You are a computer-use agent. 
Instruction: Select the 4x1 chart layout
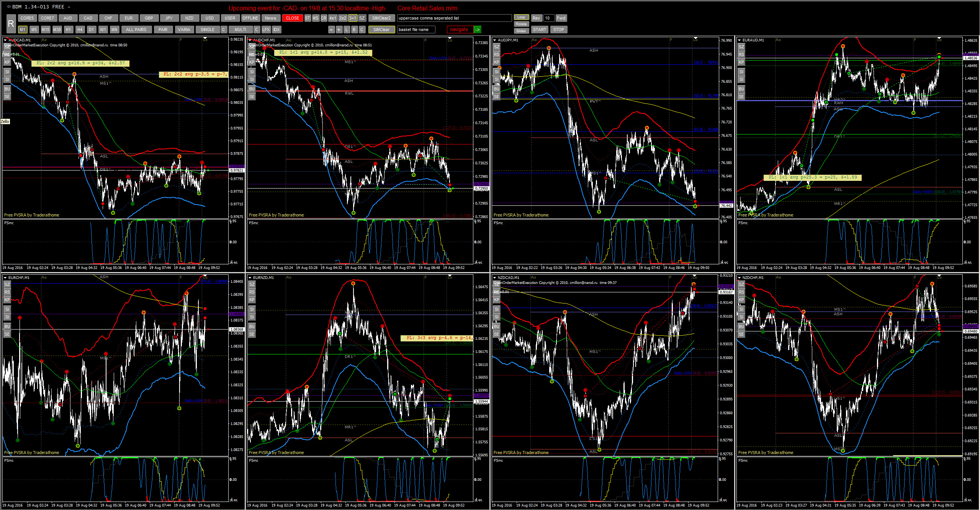click(x=333, y=18)
